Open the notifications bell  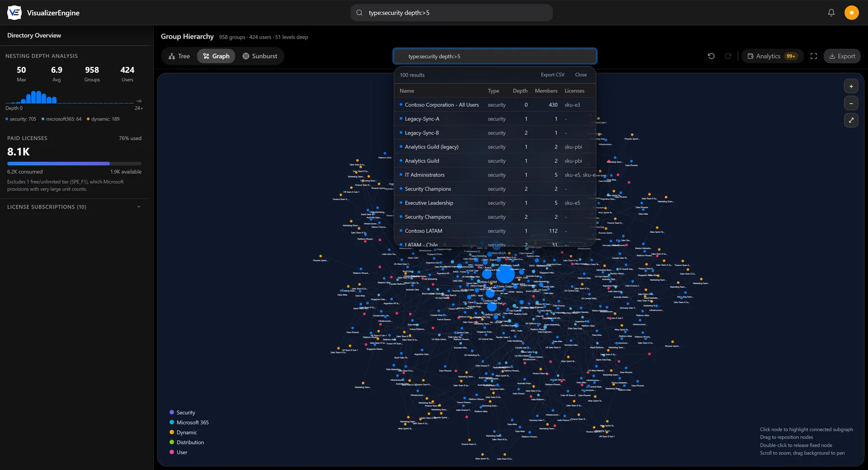click(831, 13)
